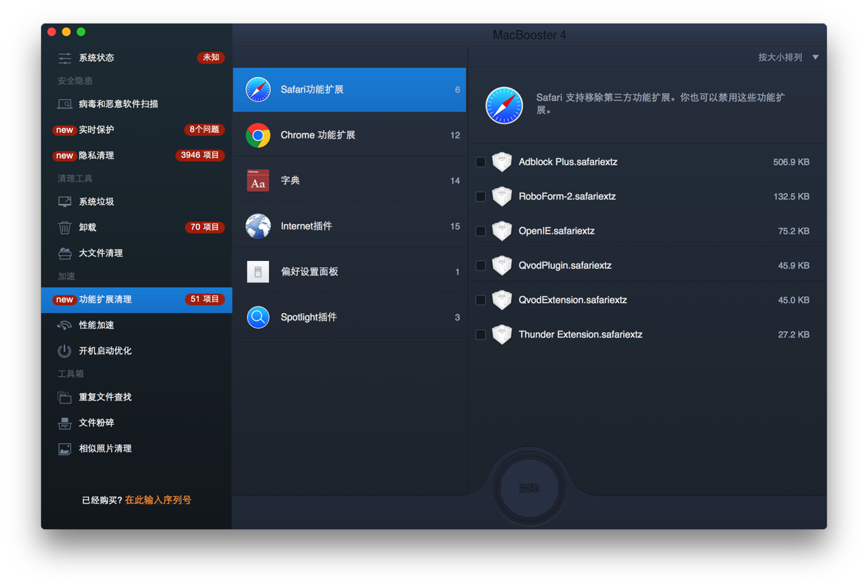Select the Spotlight插件 category row
Image resolution: width=868 pixels, height=588 pixels.
349,318
